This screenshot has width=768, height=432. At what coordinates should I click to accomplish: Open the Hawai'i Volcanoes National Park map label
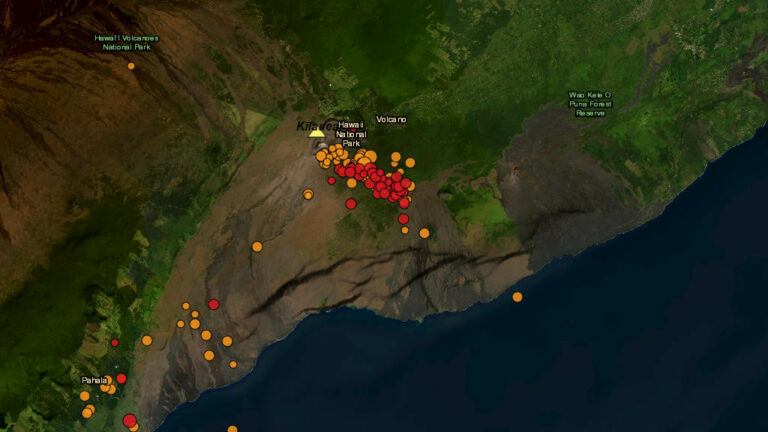click(x=126, y=43)
